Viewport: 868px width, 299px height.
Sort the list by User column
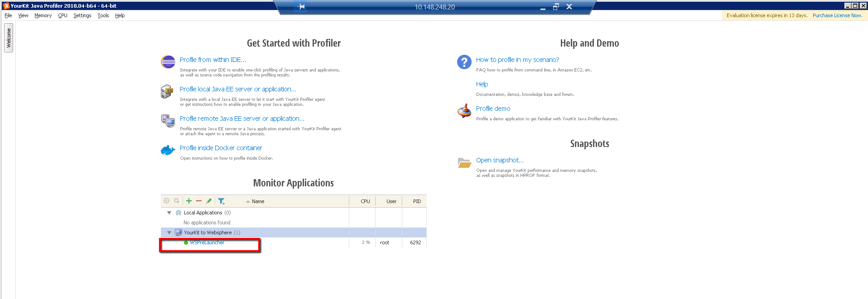(x=391, y=201)
